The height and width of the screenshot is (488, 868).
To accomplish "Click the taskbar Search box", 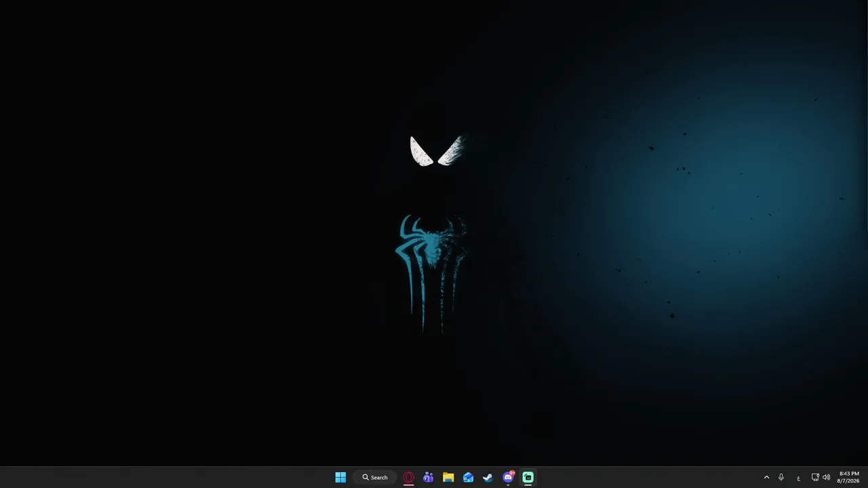I will pos(375,477).
